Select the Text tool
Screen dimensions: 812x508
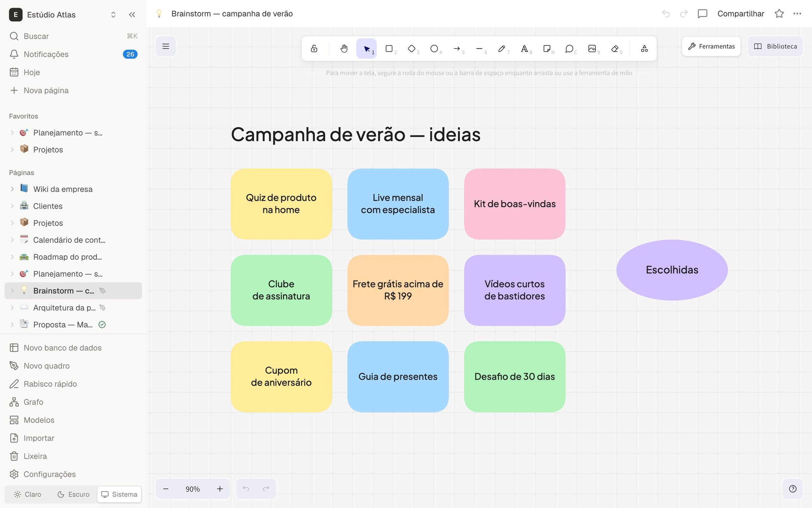[x=524, y=48]
